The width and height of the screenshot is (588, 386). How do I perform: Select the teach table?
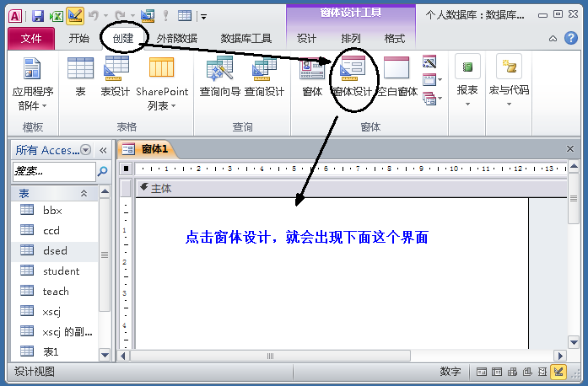55,292
